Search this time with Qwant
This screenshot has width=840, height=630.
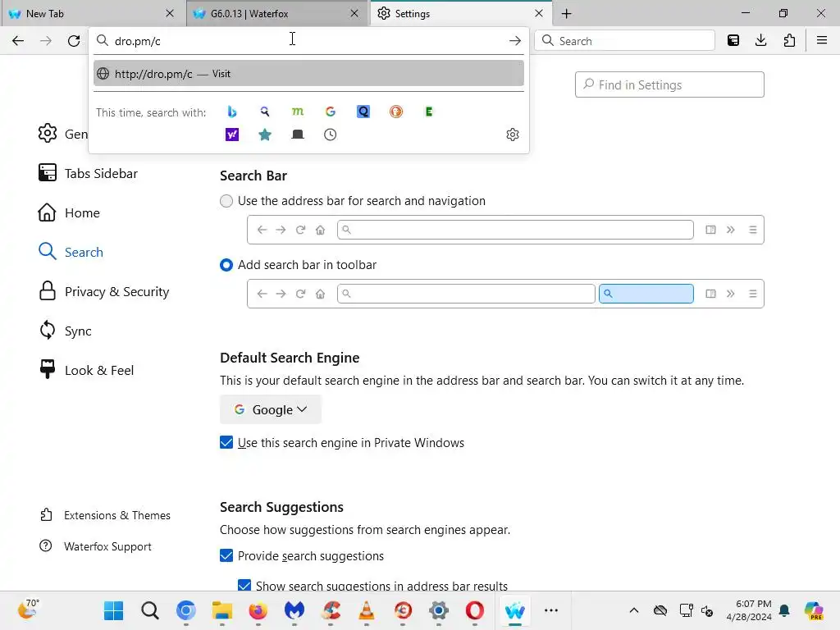(363, 112)
